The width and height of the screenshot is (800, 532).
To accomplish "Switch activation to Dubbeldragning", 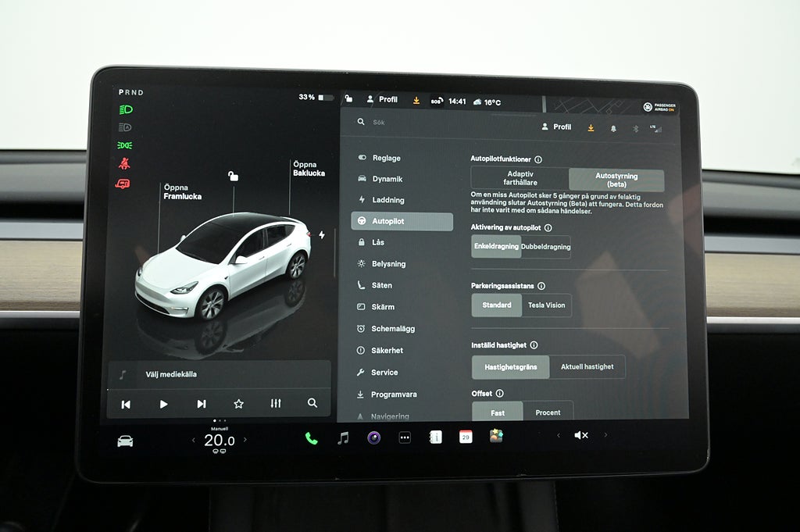I will [545, 247].
